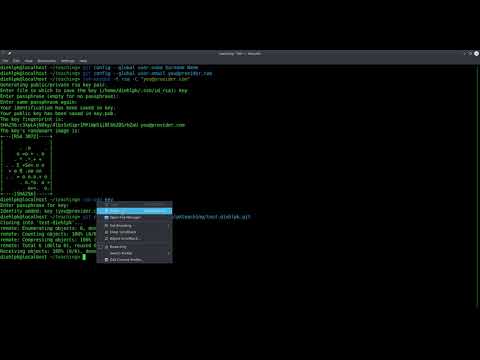Click the Konsole app icon in title bar

(x=3, y=53)
